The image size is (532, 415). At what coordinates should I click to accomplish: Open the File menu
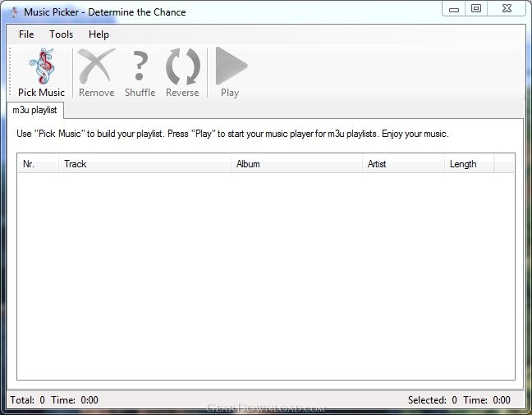[26, 34]
